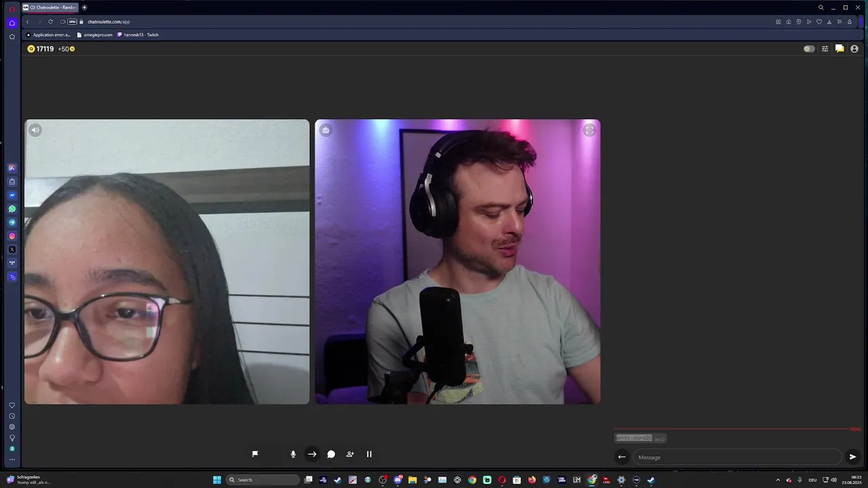Reload the current page
Viewport: 868px width, 488px height.
click(x=50, y=22)
